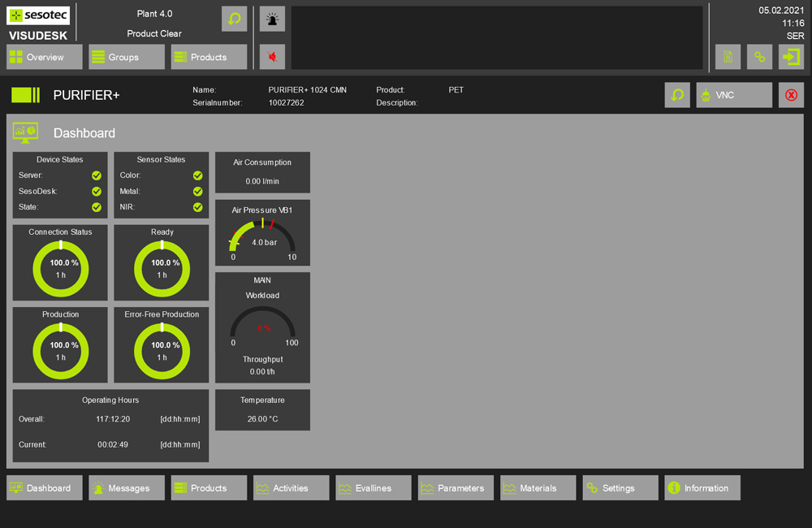
Task: Open the Overview tab
Action: pyautogui.click(x=45, y=57)
